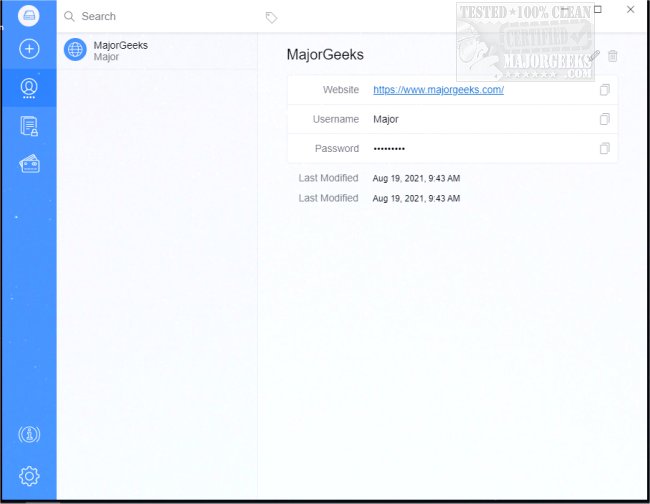Maximize the application window
Viewport: 650px width, 504px height.
point(598,9)
